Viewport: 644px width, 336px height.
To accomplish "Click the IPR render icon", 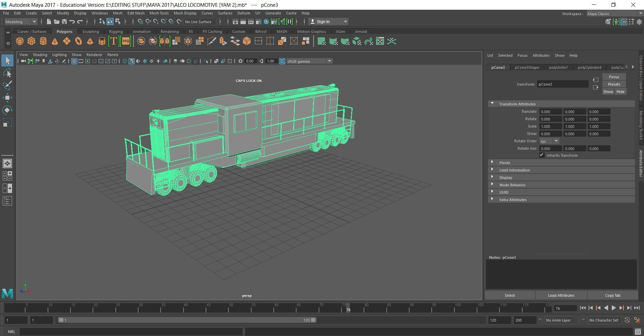I will 251,21.
